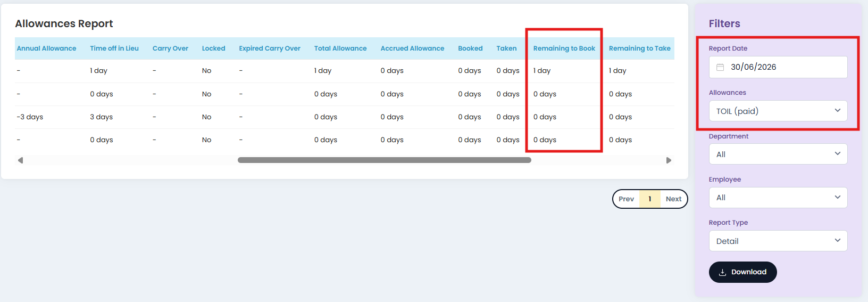Click the Accrued Allowance column header

(x=412, y=48)
